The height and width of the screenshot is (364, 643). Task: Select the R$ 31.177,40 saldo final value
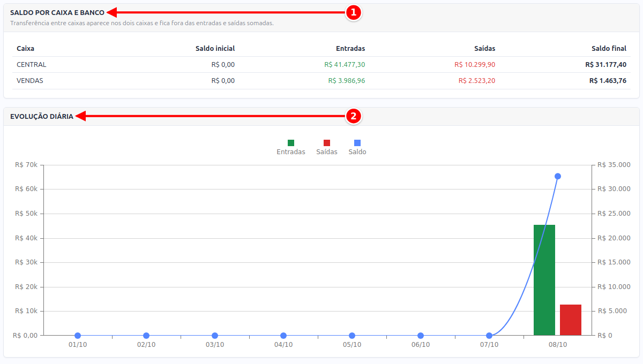click(606, 65)
